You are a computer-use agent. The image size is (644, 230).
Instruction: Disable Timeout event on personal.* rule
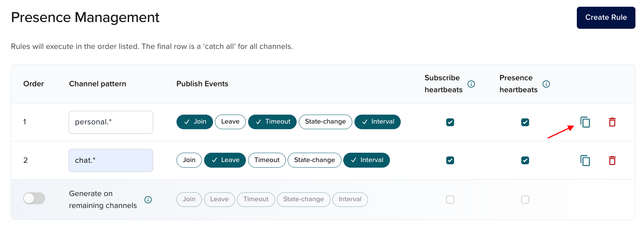(272, 122)
